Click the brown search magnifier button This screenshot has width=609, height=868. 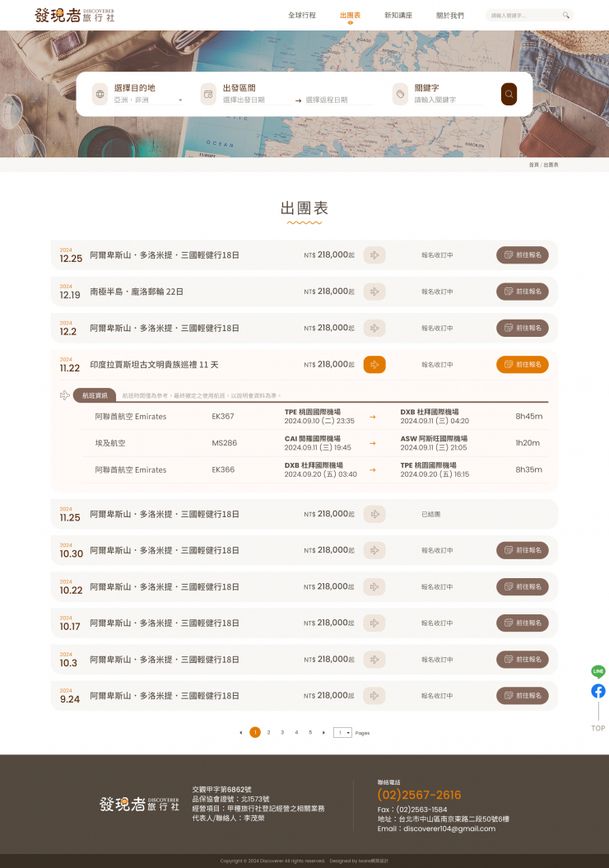(x=509, y=94)
